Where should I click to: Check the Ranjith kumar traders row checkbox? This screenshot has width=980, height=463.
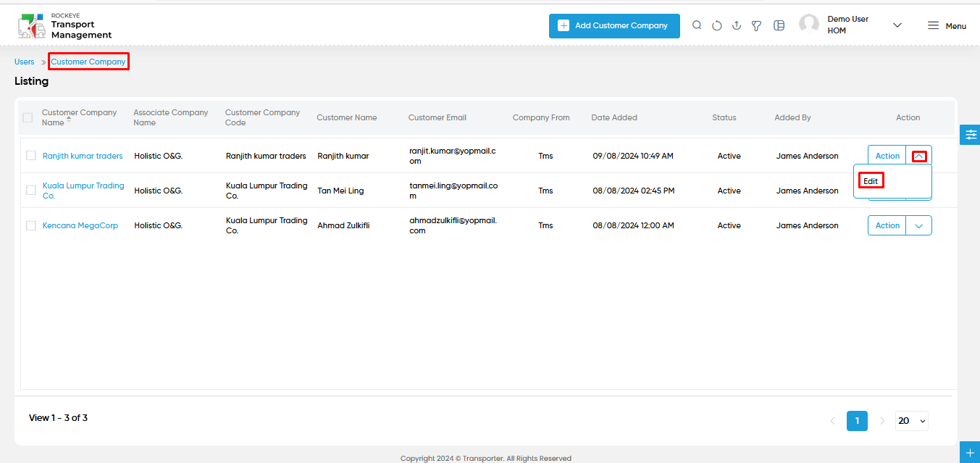coord(31,156)
